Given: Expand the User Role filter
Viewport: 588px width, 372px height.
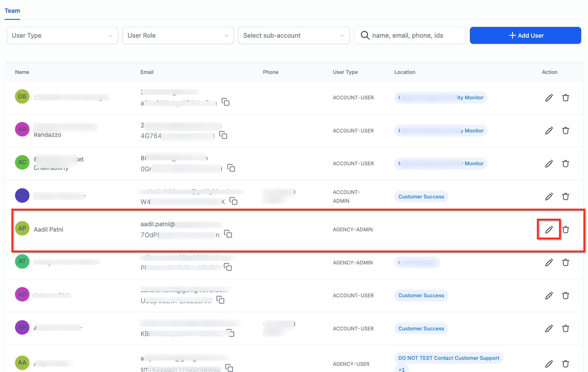Looking at the screenshot, I should click(x=178, y=35).
